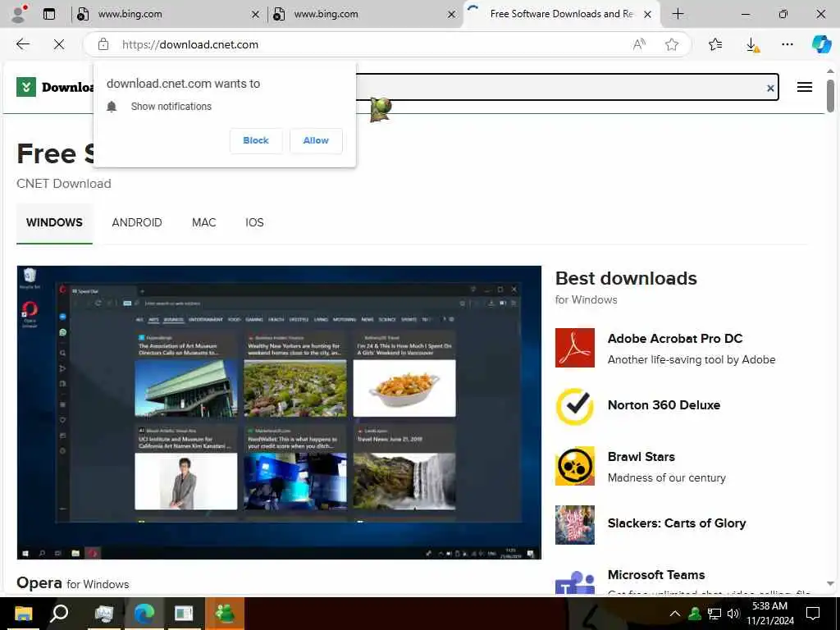840x630 pixels.
Task: Click the Slackers: Carts of Glory icon
Action: 575,525
